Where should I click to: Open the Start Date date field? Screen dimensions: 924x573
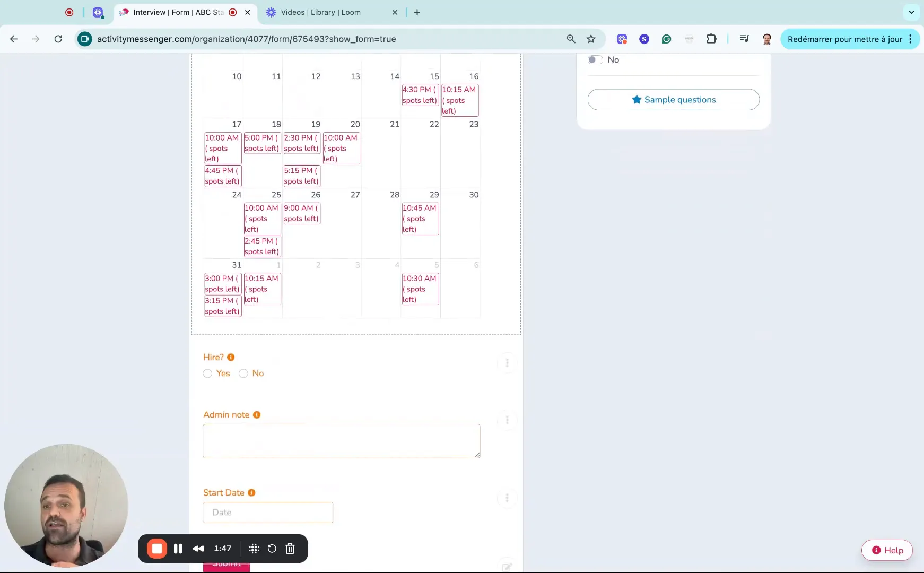pos(268,513)
